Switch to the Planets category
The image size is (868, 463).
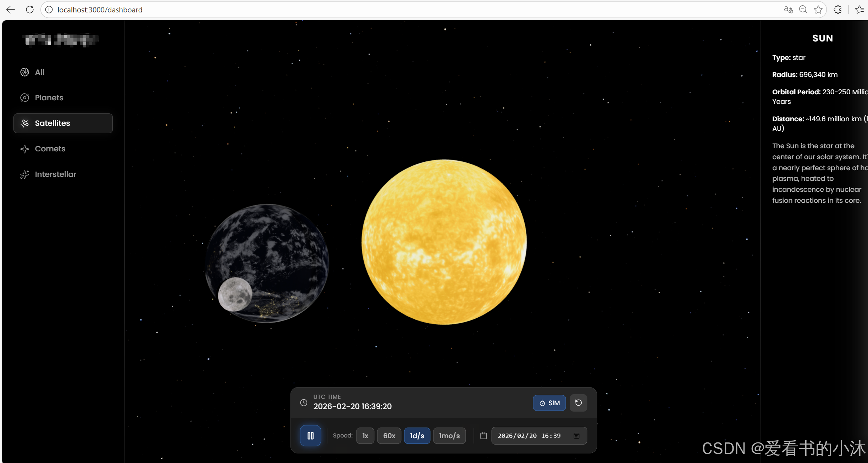coord(49,98)
